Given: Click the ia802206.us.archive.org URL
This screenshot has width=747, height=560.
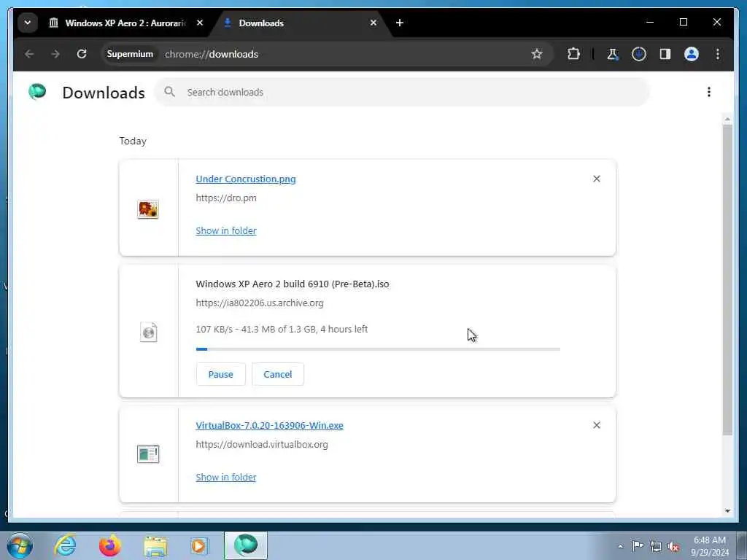Looking at the screenshot, I should pos(260,303).
